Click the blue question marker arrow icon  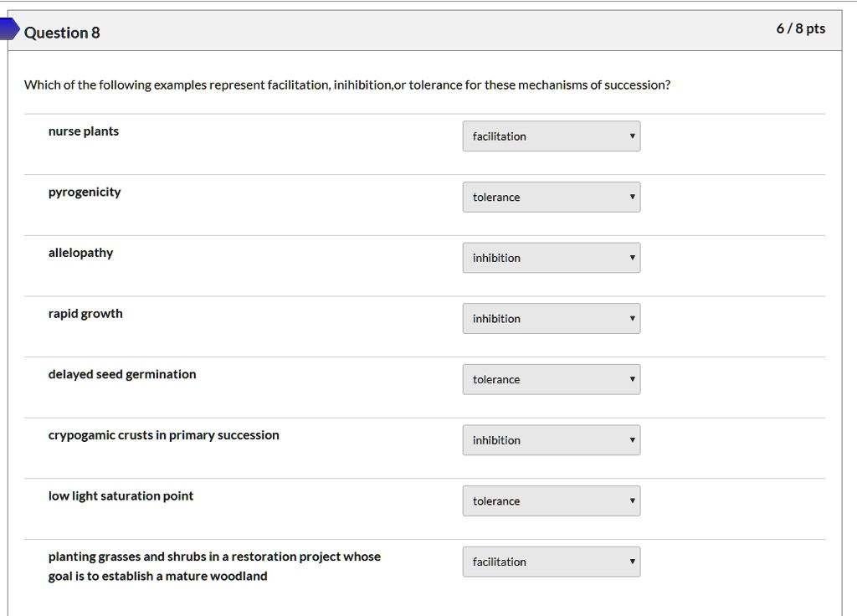8,30
